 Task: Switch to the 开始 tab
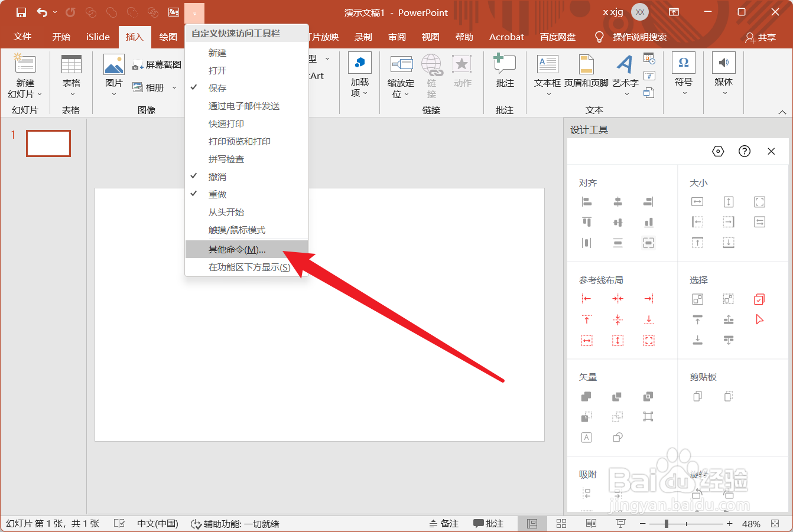61,37
